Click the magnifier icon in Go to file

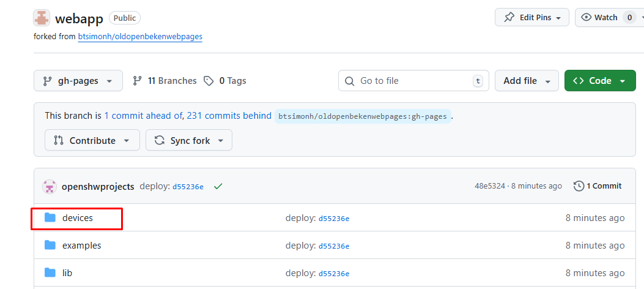349,81
